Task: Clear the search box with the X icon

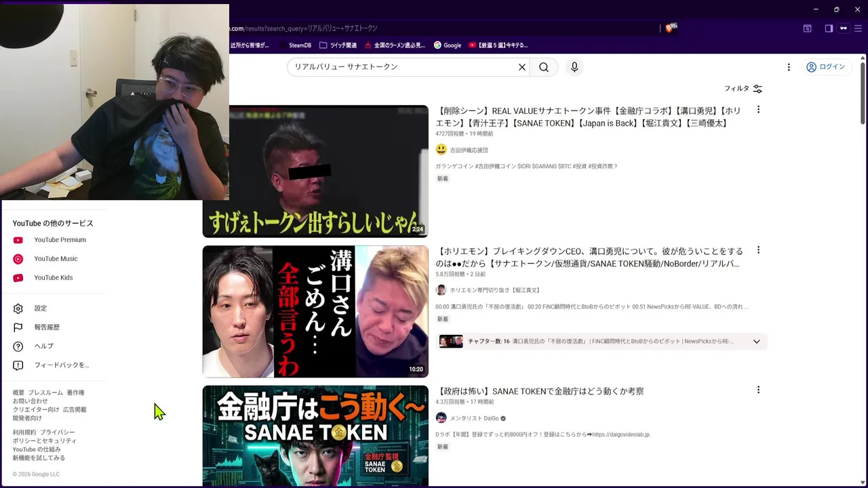Action: click(x=522, y=67)
